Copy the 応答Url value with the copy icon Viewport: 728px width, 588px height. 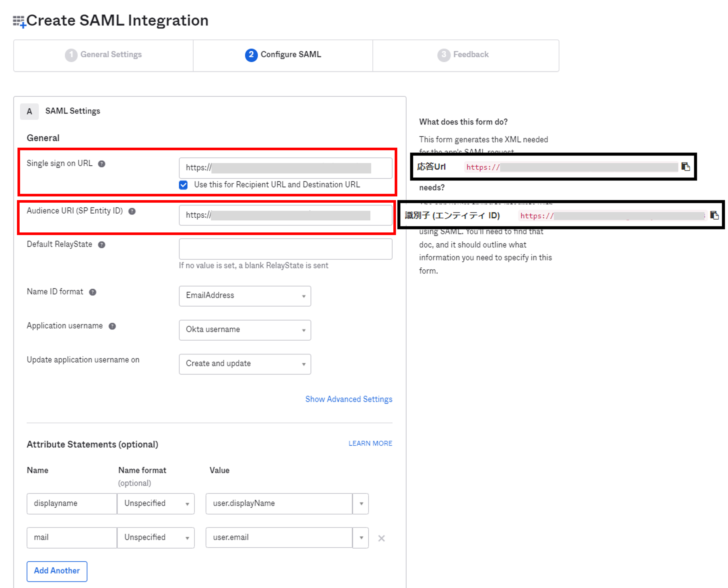(x=685, y=167)
